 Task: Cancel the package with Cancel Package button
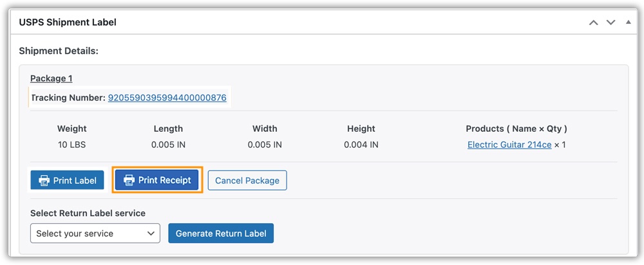(x=247, y=181)
